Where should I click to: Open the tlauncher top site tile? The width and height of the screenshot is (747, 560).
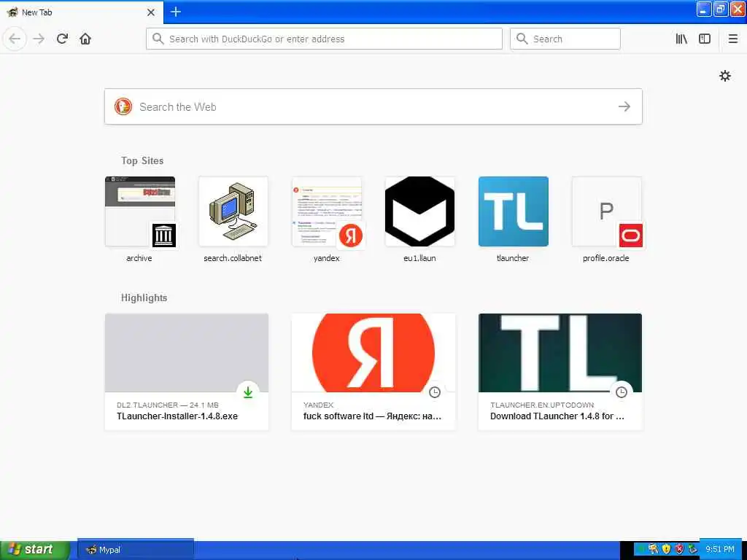(513, 211)
